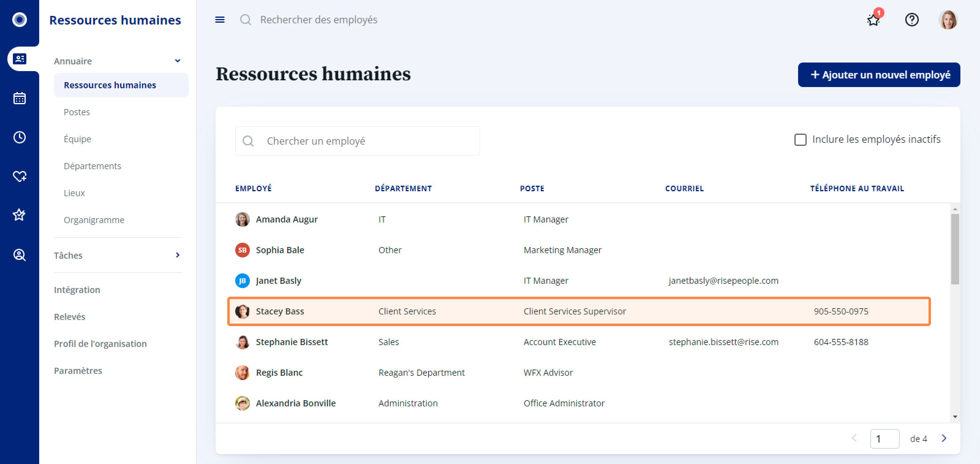Toggle the hamburger menu icon

pos(220,20)
